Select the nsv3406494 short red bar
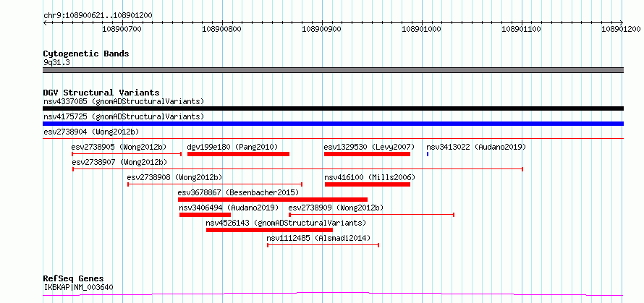644x303 pixels. (x=205, y=215)
